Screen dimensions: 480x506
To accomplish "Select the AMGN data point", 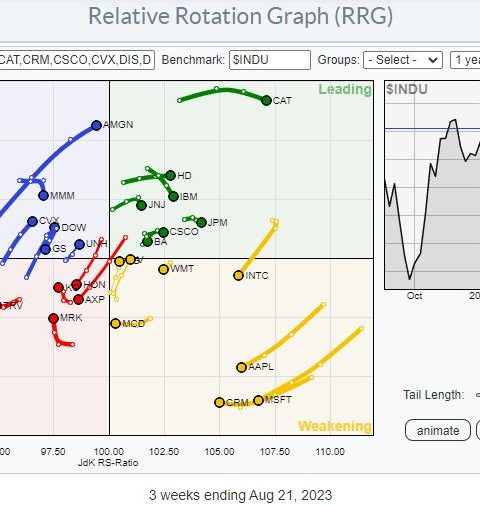I will coord(96,125).
